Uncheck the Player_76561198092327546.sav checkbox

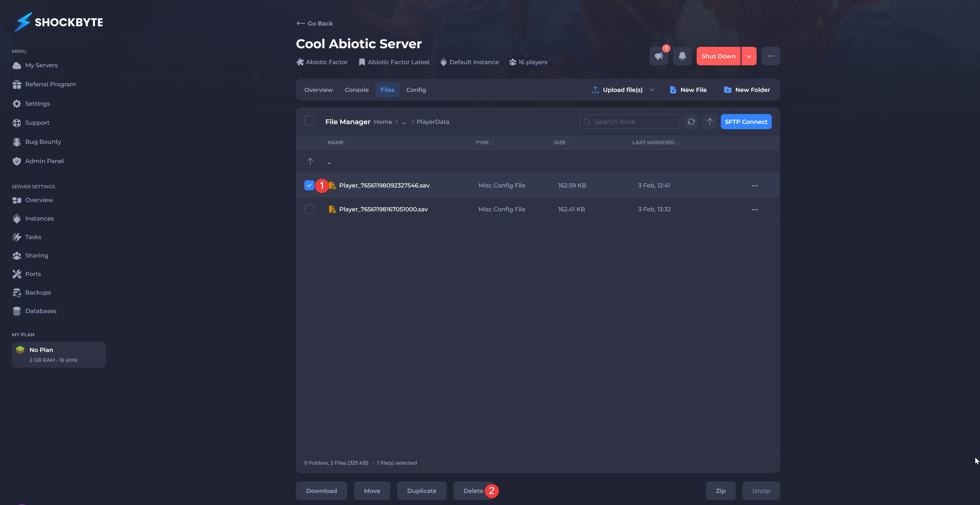tap(309, 185)
